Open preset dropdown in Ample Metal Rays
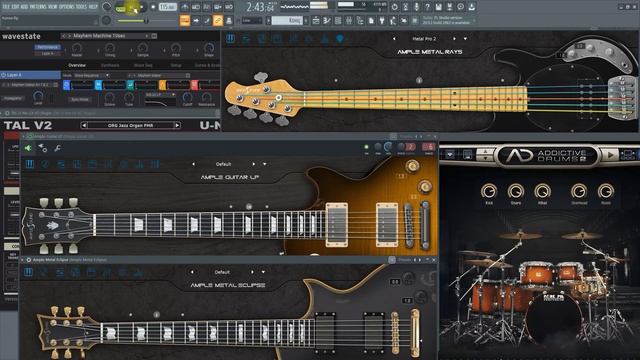This screenshot has width=640, height=360. (x=465, y=38)
